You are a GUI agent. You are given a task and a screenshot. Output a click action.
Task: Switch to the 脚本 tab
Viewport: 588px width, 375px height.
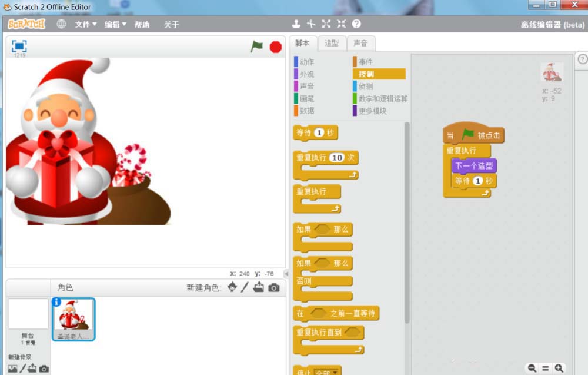coord(302,43)
